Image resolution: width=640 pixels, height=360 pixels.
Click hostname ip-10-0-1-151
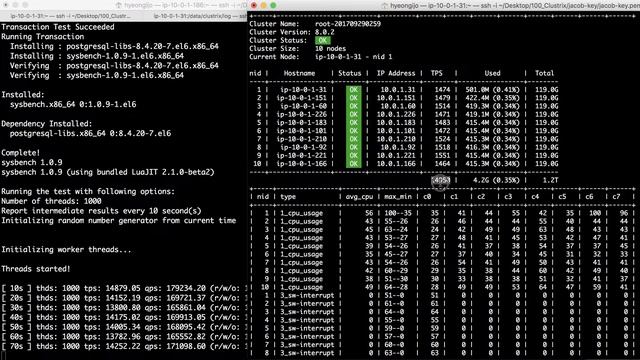tap(302, 98)
